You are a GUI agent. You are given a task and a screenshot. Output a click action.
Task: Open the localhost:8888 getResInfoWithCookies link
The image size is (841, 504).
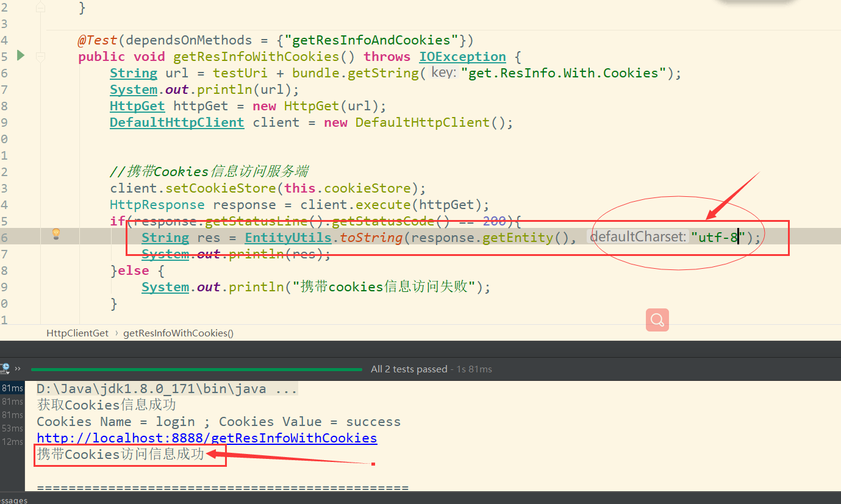pyautogui.click(x=207, y=438)
